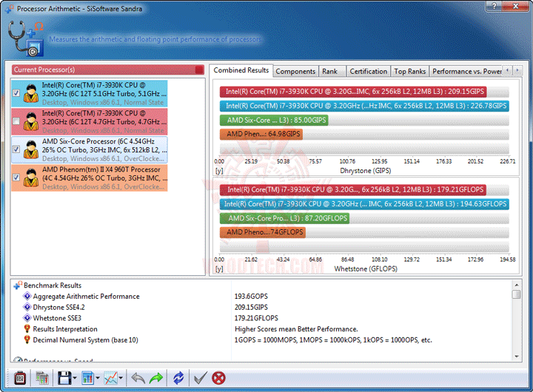Click the results list scrollbar thumb
The height and width of the screenshot is (392, 533).
click(517, 294)
